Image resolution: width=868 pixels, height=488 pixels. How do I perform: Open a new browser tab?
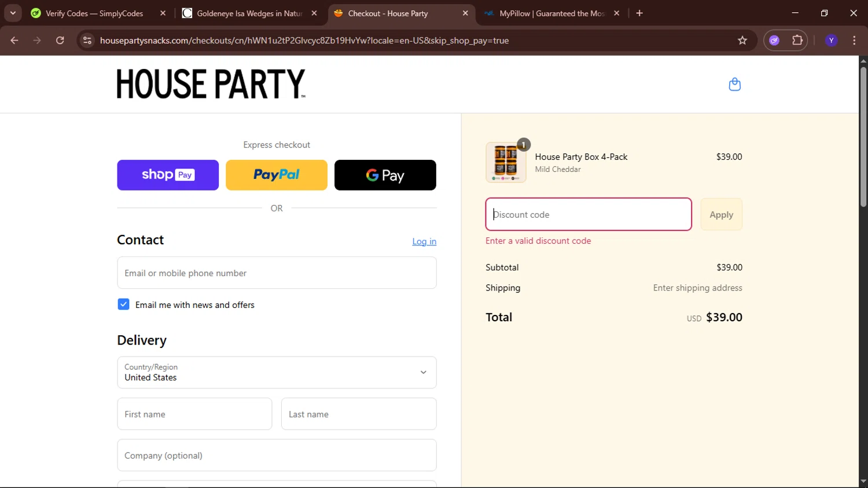click(639, 13)
